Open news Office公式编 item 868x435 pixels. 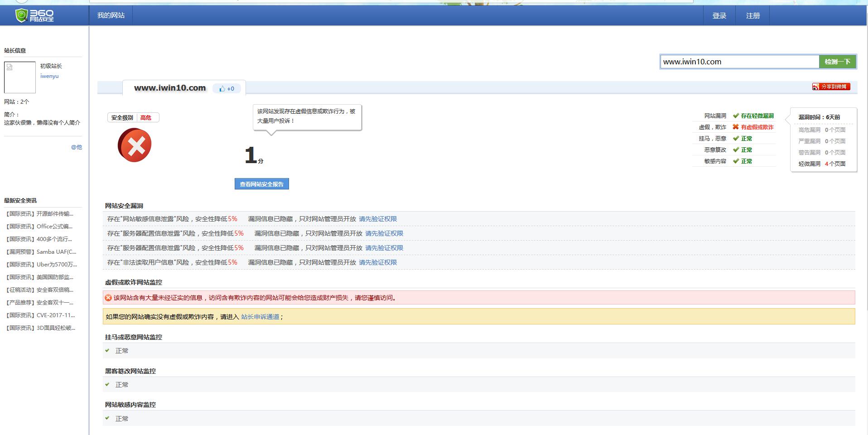[39, 227]
